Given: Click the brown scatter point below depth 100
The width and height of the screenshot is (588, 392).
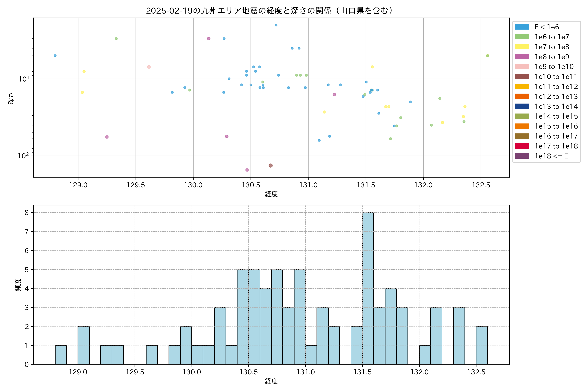Looking at the screenshot, I should click(x=270, y=165).
